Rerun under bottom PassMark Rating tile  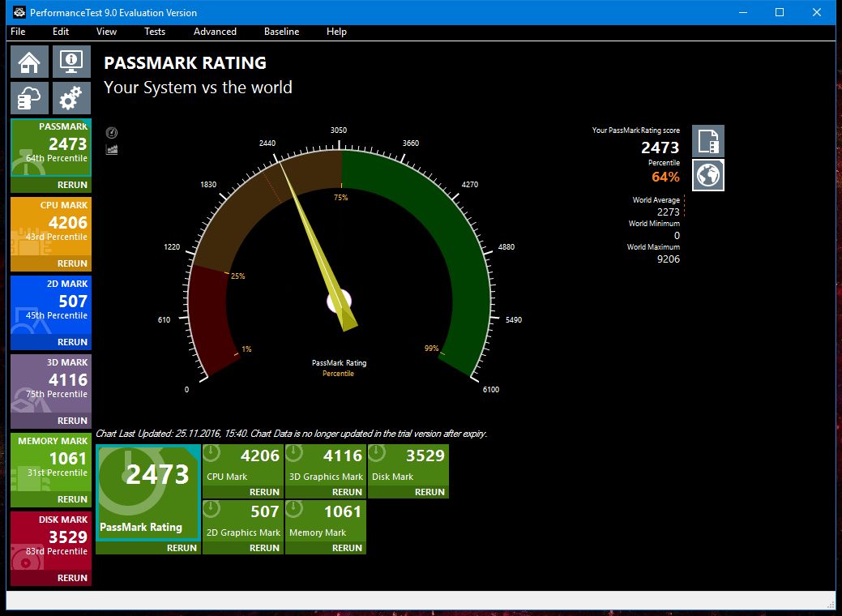point(182,548)
